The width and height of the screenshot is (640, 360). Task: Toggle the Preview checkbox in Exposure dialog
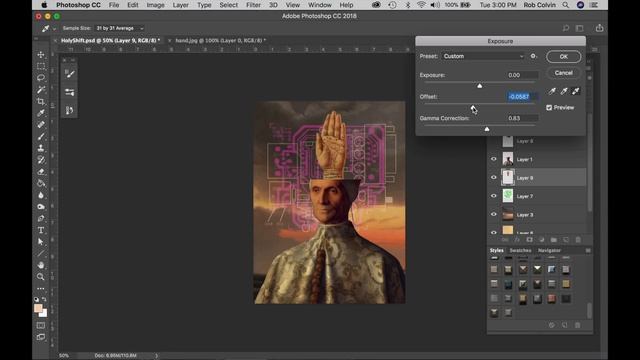tap(549, 107)
